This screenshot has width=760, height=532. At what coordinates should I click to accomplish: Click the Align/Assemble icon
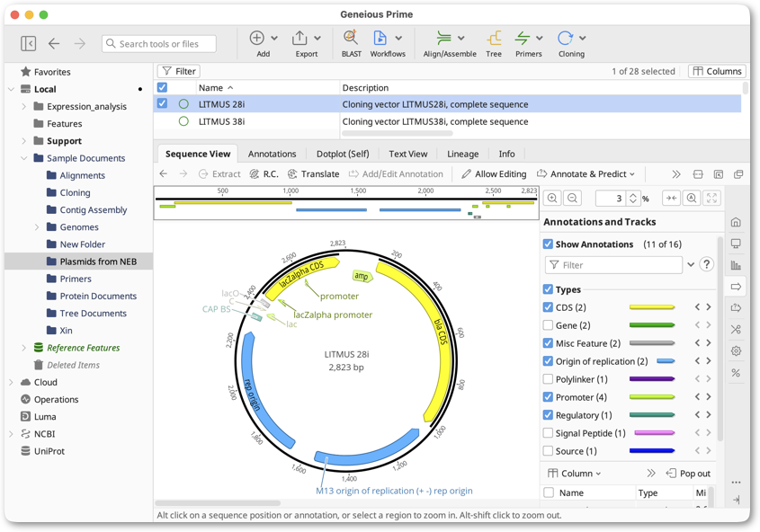pyautogui.click(x=443, y=38)
